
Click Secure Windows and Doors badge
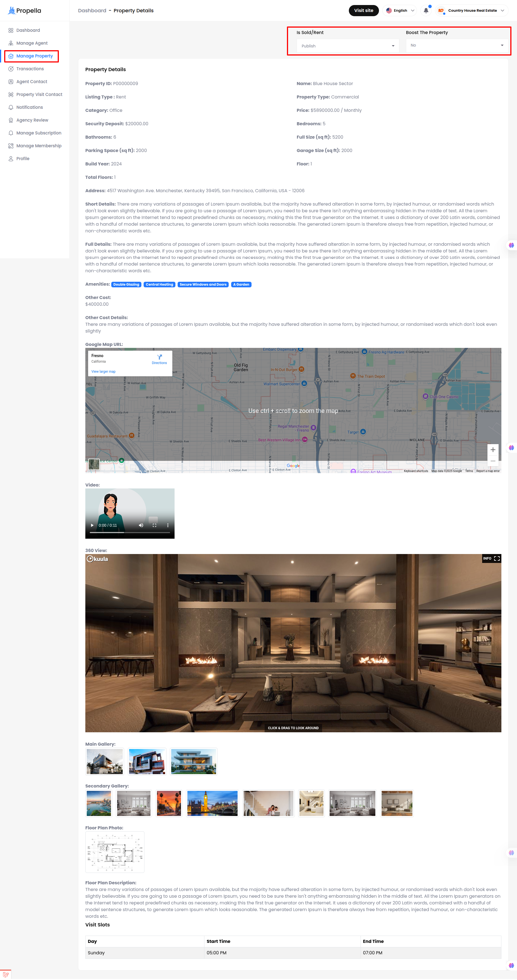[x=203, y=285]
